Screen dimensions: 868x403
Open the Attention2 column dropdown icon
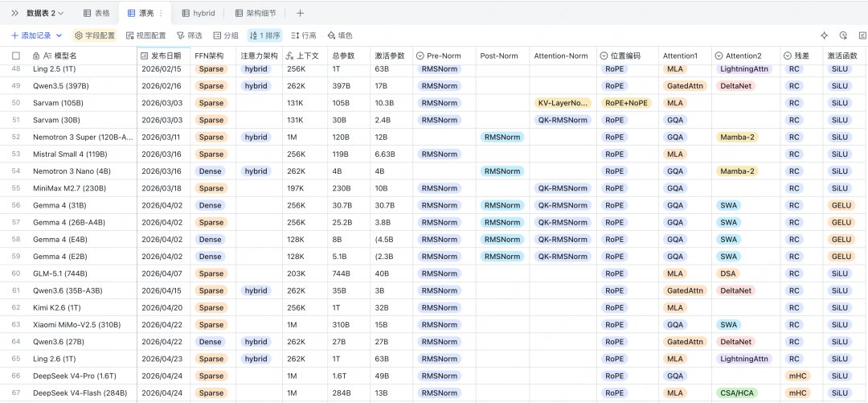pyautogui.click(x=719, y=56)
